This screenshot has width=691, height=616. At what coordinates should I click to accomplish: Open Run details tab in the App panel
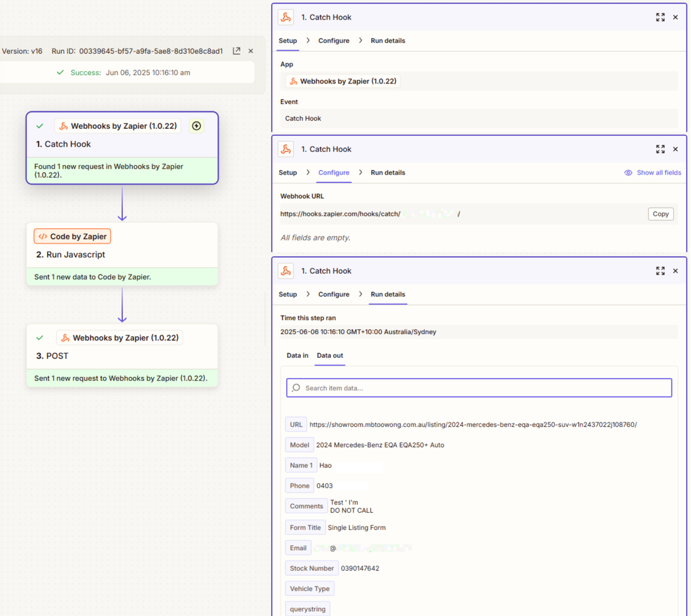point(388,41)
